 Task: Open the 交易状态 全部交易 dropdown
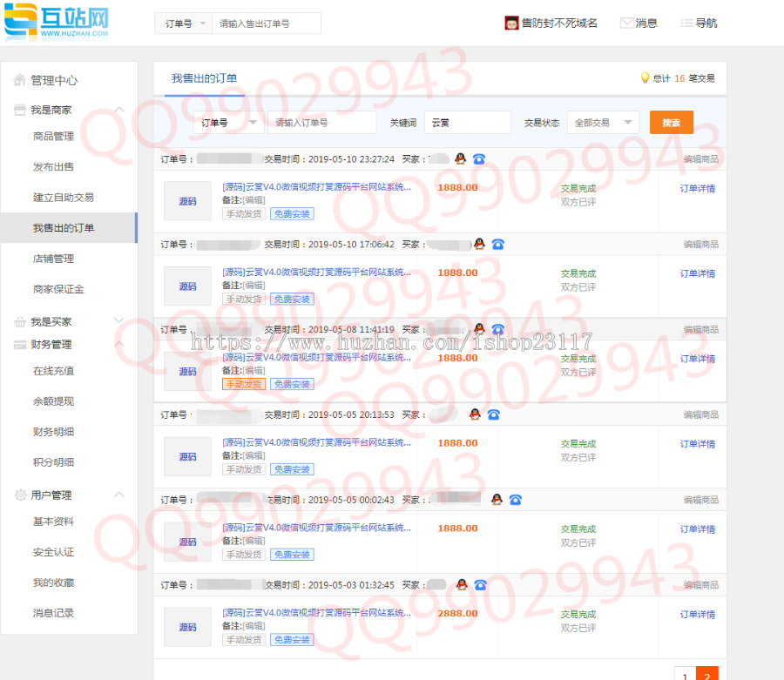[601, 123]
